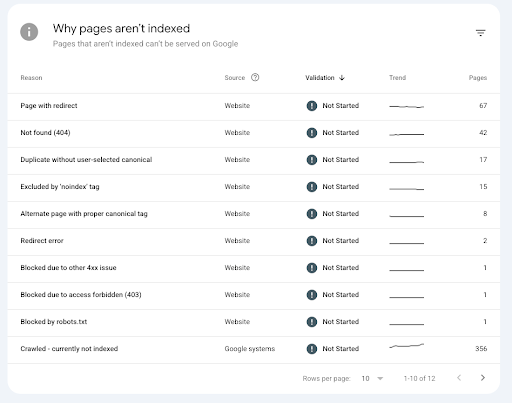Click the trend sparkline for Page with redirect
Viewport: 512px width, 403px height.
pos(407,107)
